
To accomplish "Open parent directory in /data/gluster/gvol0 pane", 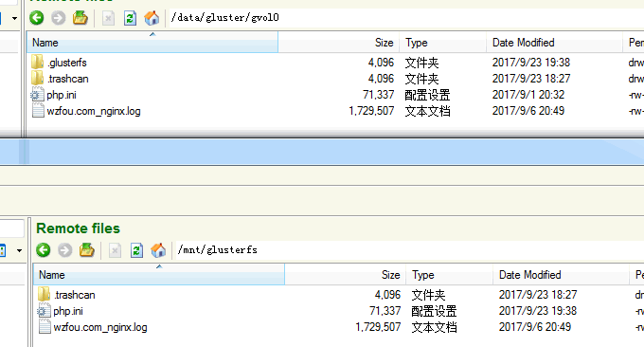I will (x=80, y=18).
